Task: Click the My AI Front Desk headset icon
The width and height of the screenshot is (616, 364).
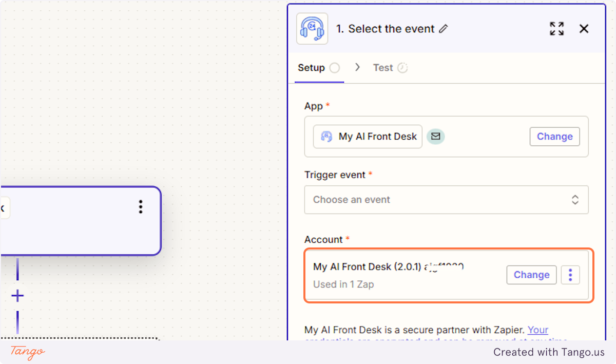Action: [x=312, y=29]
